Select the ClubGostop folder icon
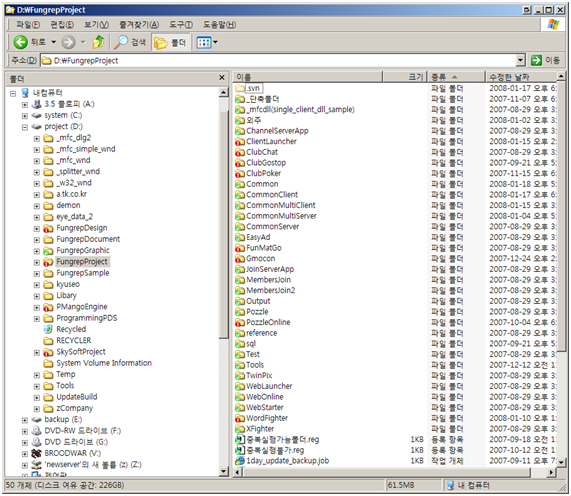This screenshot has height=496, width=571. 240,163
